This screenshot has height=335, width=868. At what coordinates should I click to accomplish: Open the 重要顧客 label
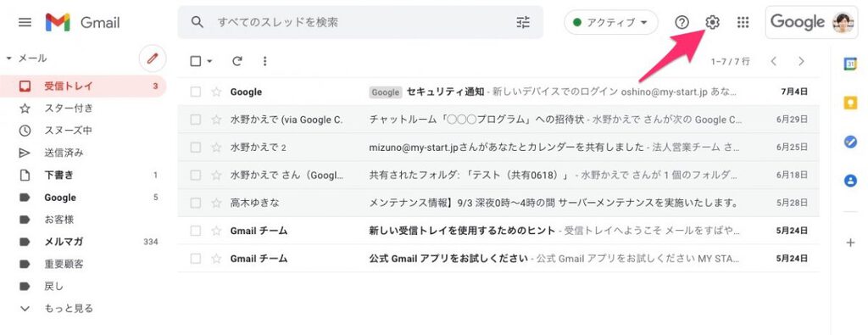point(83,264)
